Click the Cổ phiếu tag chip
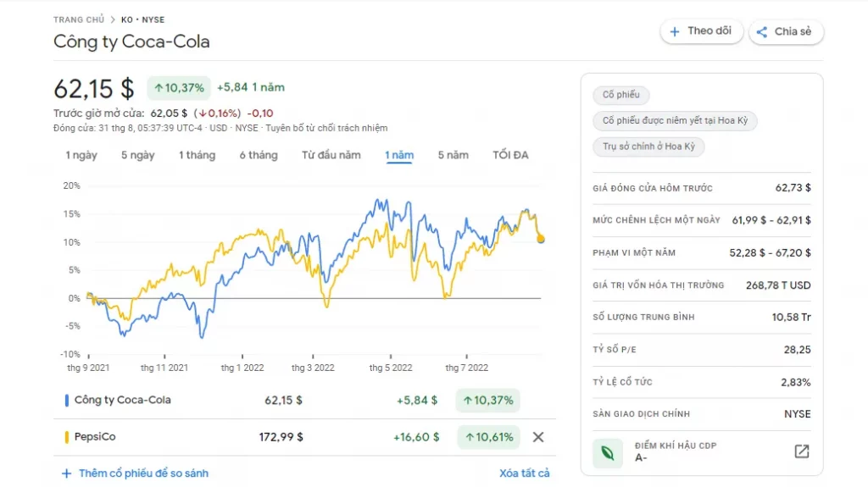 tap(621, 95)
